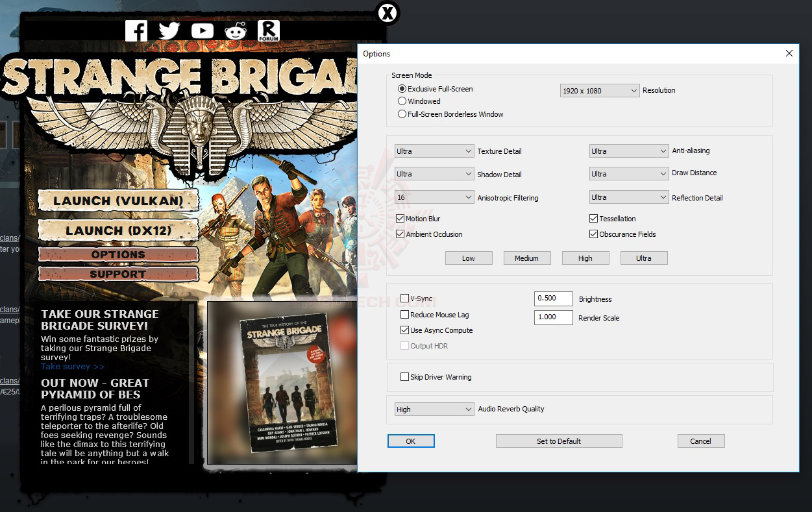Expand the Draw Distance dropdown
The image size is (812, 512).
click(x=629, y=174)
